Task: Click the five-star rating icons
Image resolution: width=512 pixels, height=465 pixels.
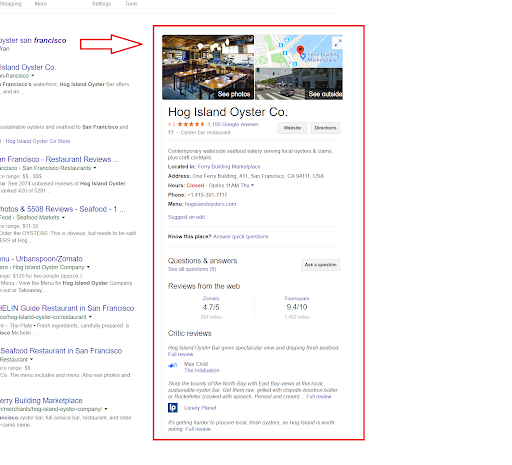Action: (191, 124)
